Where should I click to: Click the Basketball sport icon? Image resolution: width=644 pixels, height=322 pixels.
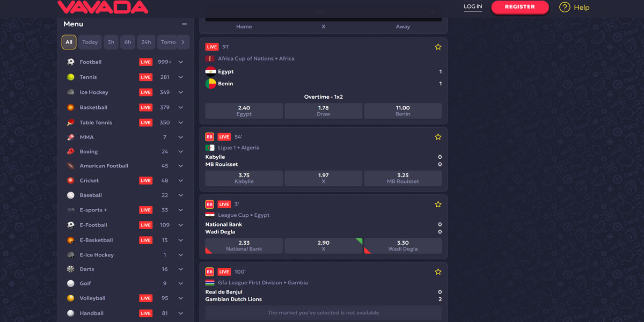pos(71,107)
